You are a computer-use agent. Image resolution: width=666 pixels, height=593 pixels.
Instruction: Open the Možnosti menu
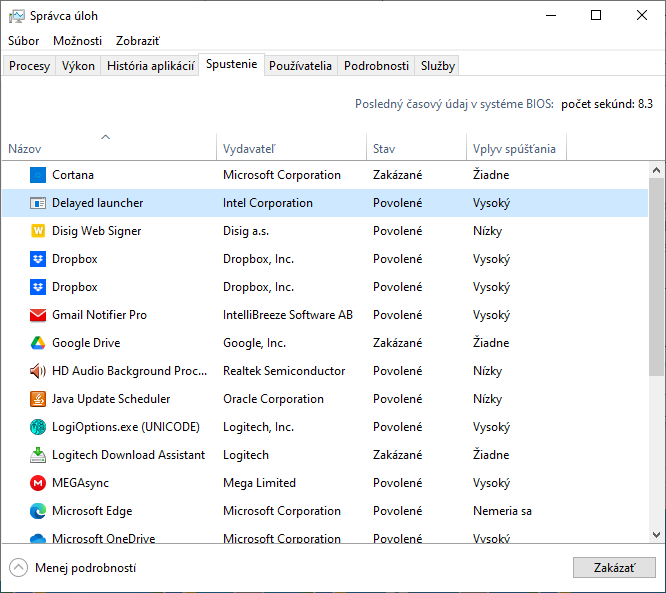77,41
